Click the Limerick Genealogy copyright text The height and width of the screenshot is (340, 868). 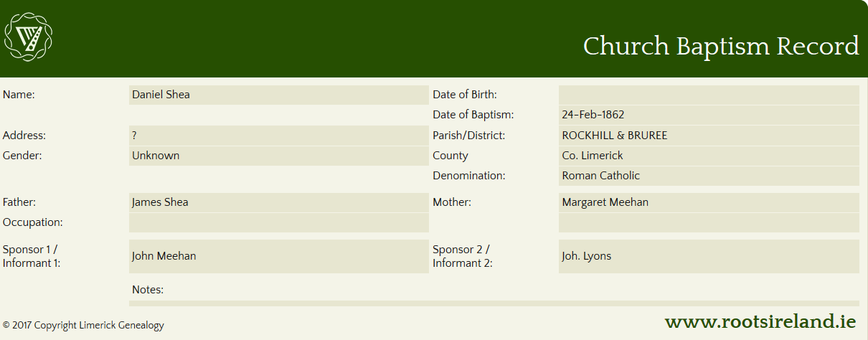click(x=83, y=325)
